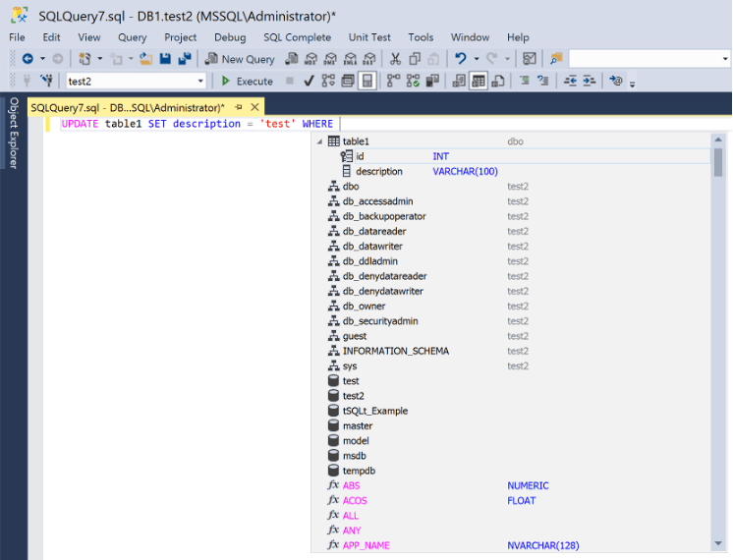Screen dimensions: 733x560
Task: Toggle Include Live Query Statistics
Action: tap(413, 81)
